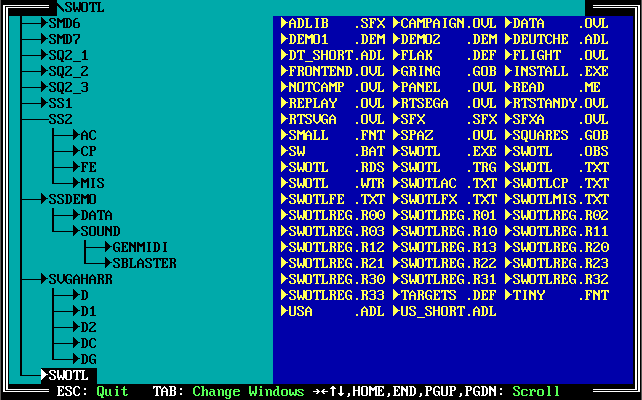The height and width of the screenshot is (400, 642).
Task: Click the ESC: Quit option
Action: click(x=92, y=391)
